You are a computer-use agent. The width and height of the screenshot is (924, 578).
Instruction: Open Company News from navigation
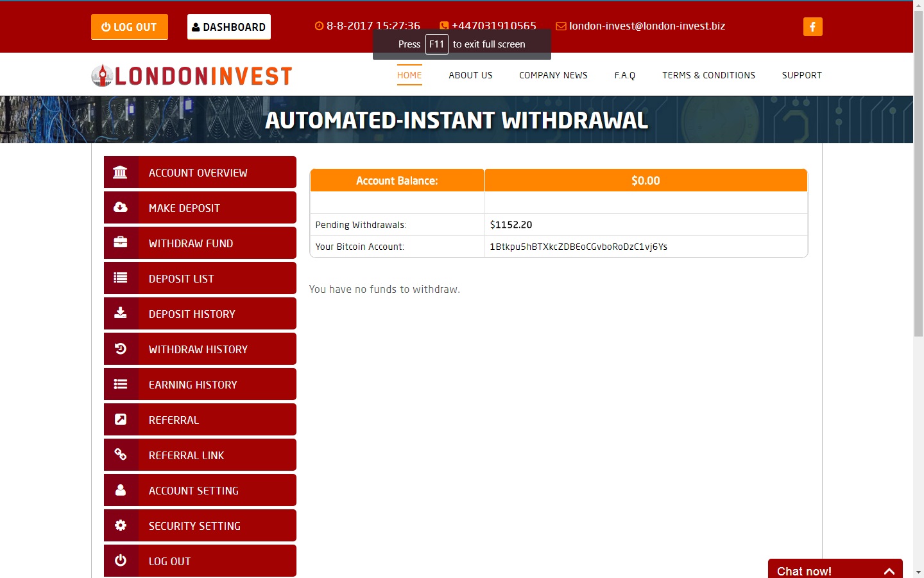[x=553, y=75]
